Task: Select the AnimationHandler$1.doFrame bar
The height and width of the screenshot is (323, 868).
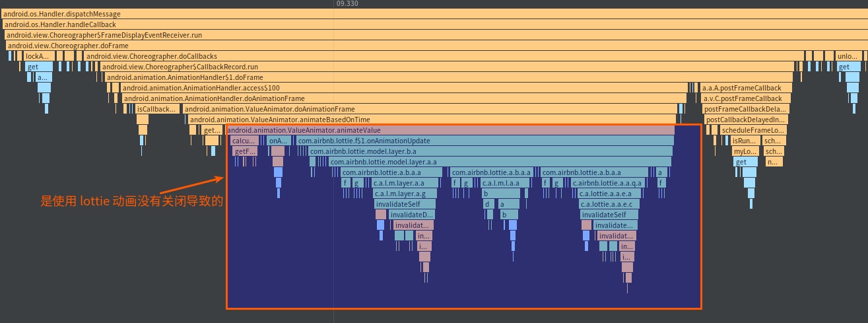Action: [x=396, y=77]
